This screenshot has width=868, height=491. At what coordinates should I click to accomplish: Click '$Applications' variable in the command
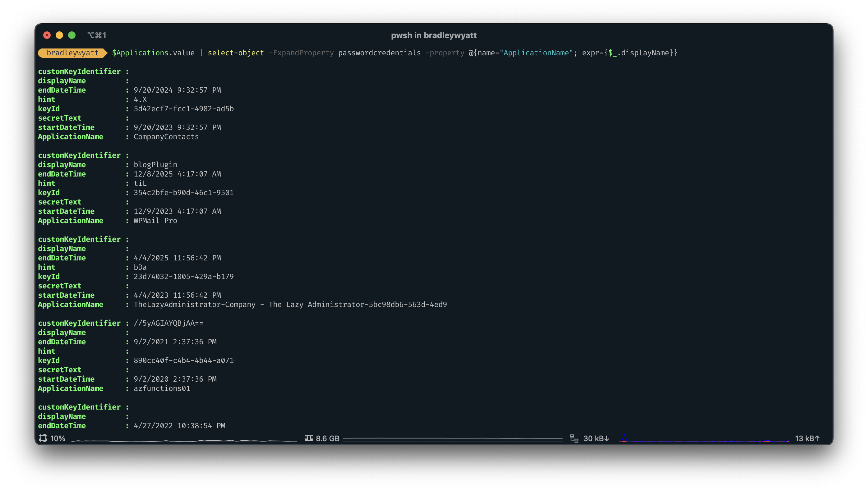pyautogui.click(x=140, y=53)
